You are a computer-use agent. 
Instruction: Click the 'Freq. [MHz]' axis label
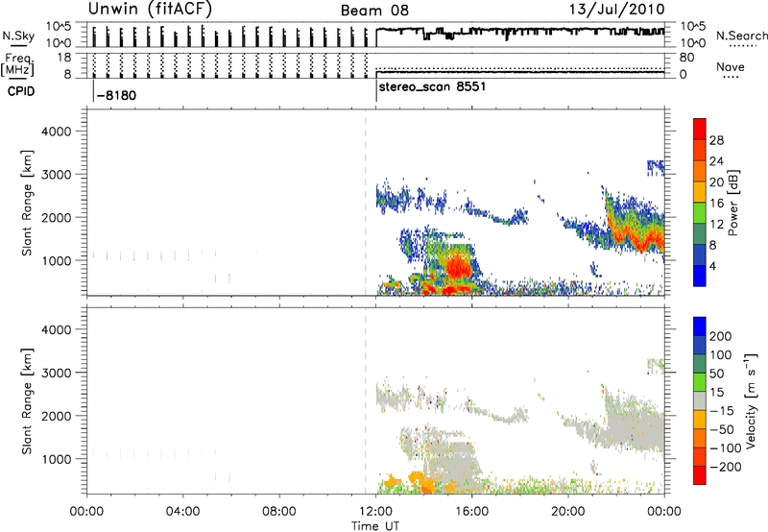click(x=18, y=65)
